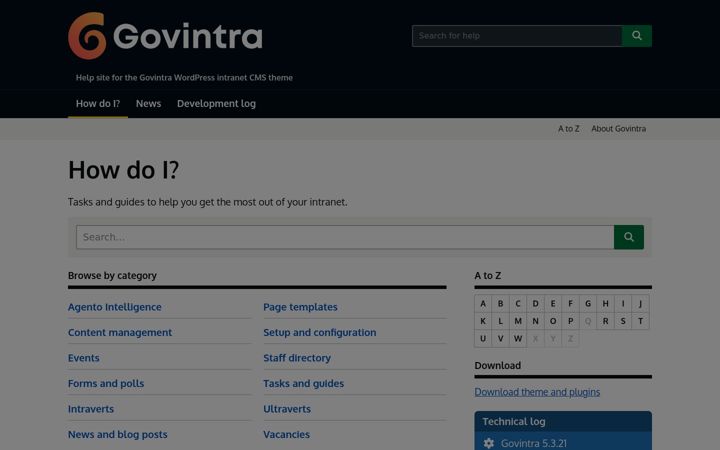Select letter V in A to Z

(501, 338)
